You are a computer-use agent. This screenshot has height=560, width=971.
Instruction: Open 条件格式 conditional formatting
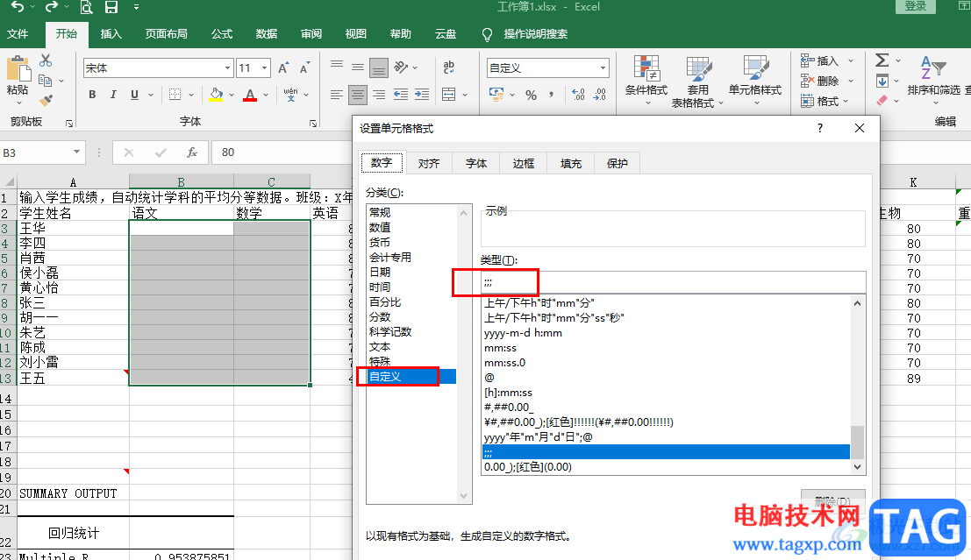pos(646,80)
